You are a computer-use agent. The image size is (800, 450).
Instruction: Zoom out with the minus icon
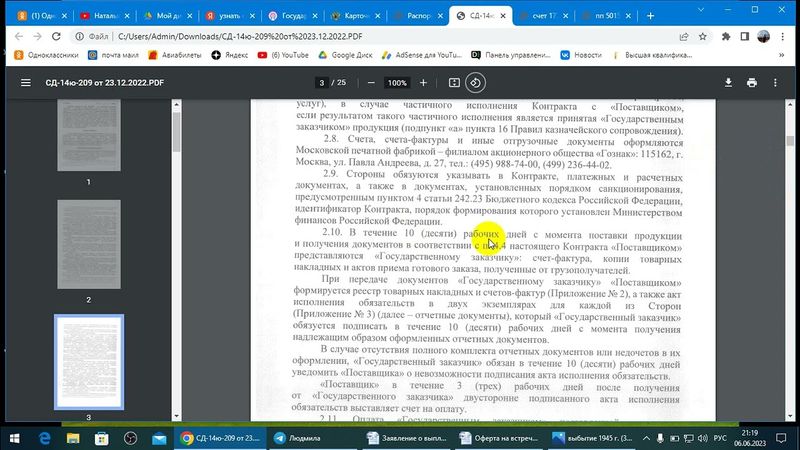coord(371,83)
